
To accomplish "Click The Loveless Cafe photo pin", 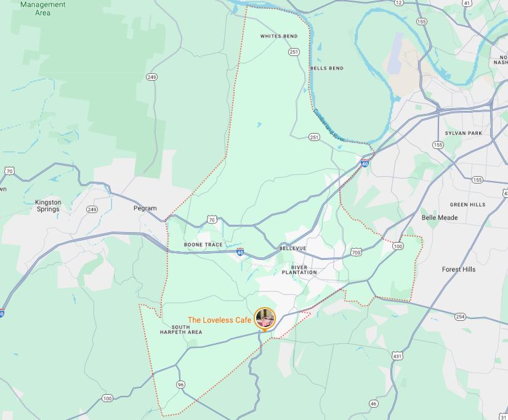I will pos(265,319).
